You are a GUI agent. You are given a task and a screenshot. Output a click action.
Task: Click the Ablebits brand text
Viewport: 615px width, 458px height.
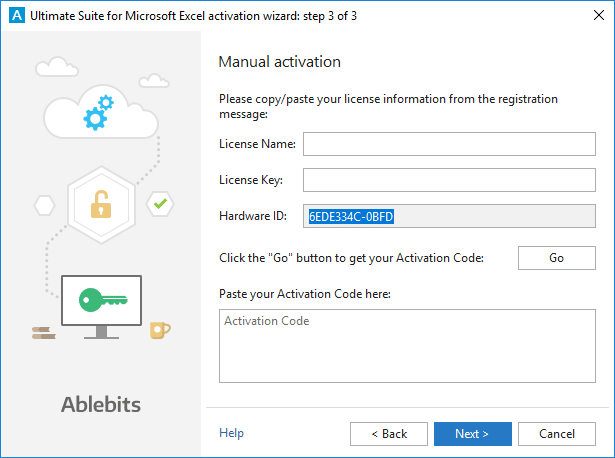coord(101,405)
